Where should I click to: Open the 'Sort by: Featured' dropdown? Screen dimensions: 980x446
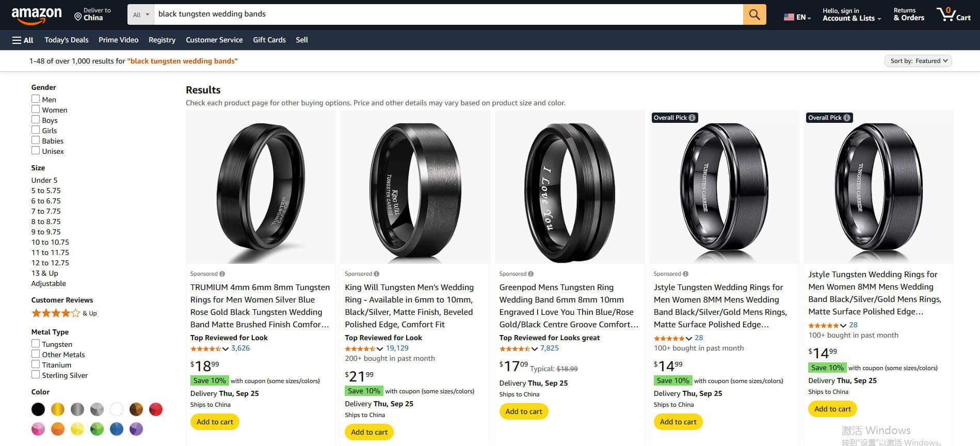(918, 60)
